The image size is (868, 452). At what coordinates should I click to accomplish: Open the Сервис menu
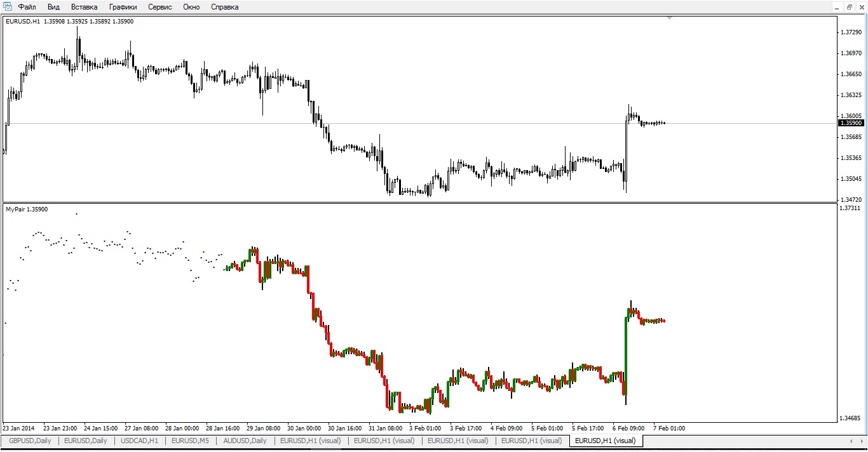click(x=159, y=7)
